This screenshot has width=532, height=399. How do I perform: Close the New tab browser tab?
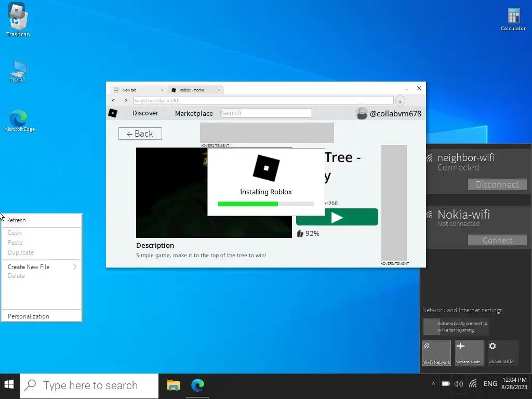tap(162, 90)
